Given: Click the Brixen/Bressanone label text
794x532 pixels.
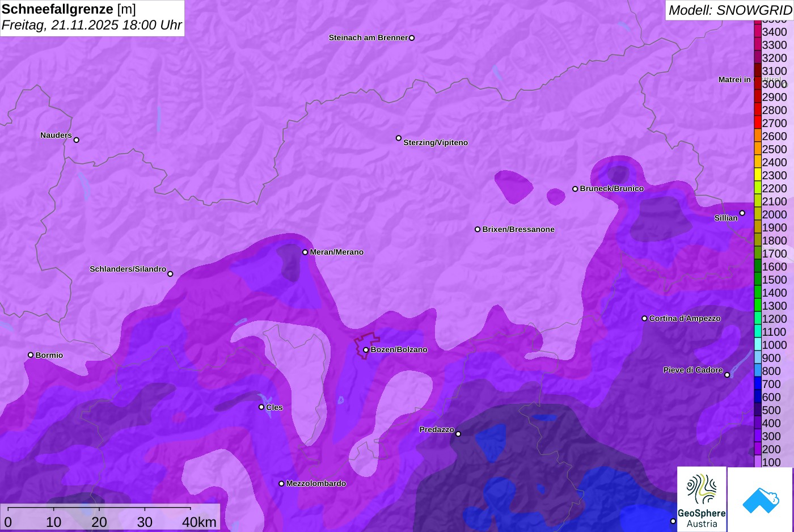Looking at the screenshot, I should (518, 230).
